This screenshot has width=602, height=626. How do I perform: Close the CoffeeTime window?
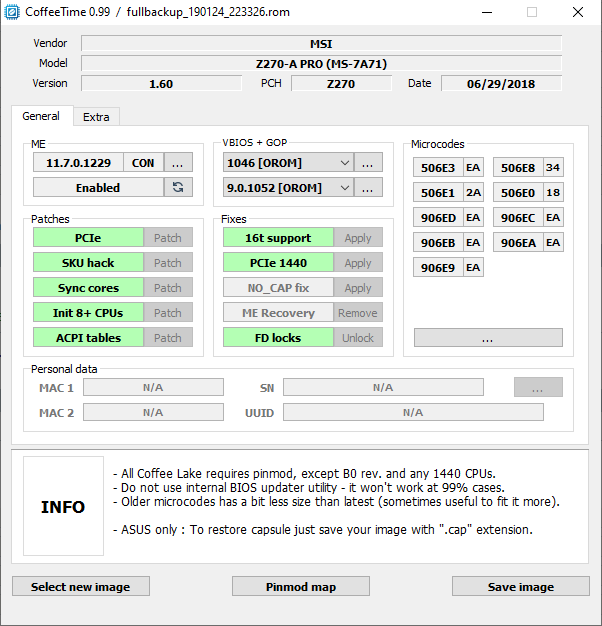(578, 12)
